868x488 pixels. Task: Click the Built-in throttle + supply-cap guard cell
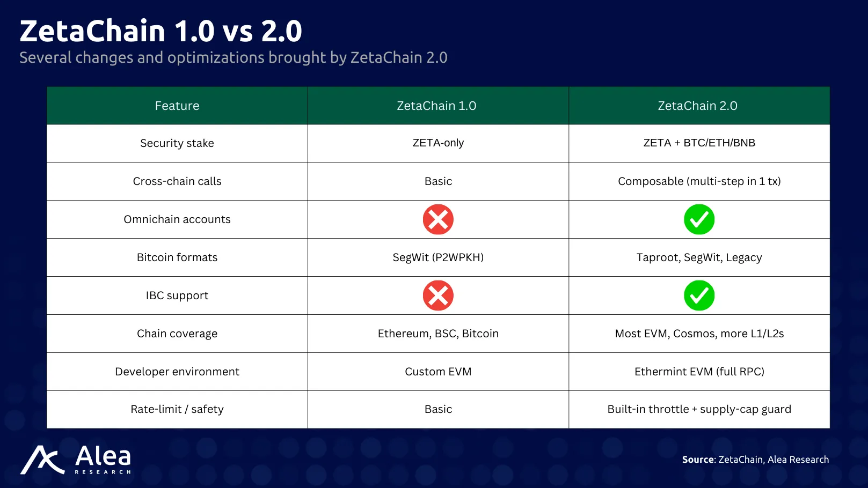pos(699,409)
